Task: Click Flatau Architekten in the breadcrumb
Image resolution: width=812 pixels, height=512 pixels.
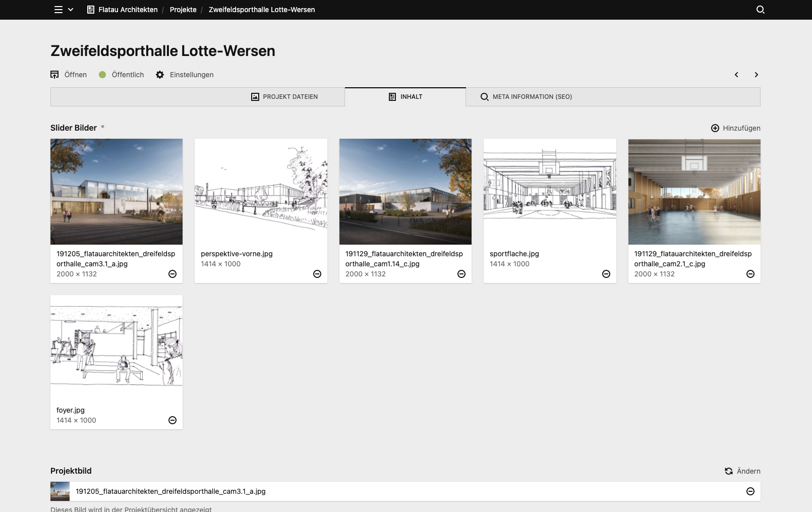Action: tap(127, 10)
